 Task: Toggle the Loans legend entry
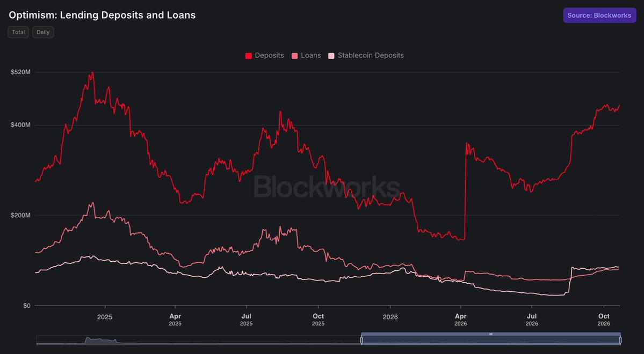pyautogui.click(x=306, y=55)
